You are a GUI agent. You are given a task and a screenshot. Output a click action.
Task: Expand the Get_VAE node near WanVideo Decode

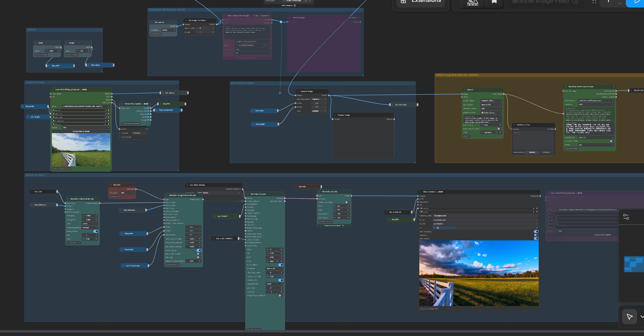[x=296, y=187]
